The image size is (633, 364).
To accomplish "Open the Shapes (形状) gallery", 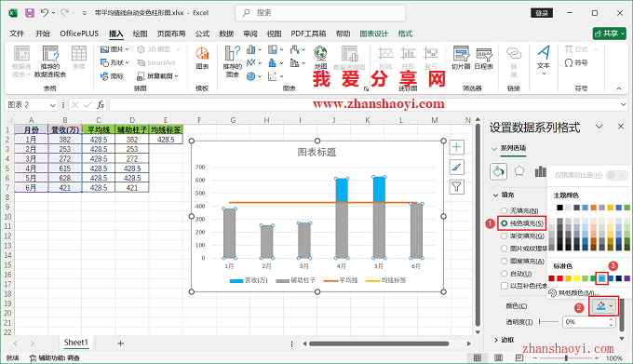I will click(x=114, y=62).
